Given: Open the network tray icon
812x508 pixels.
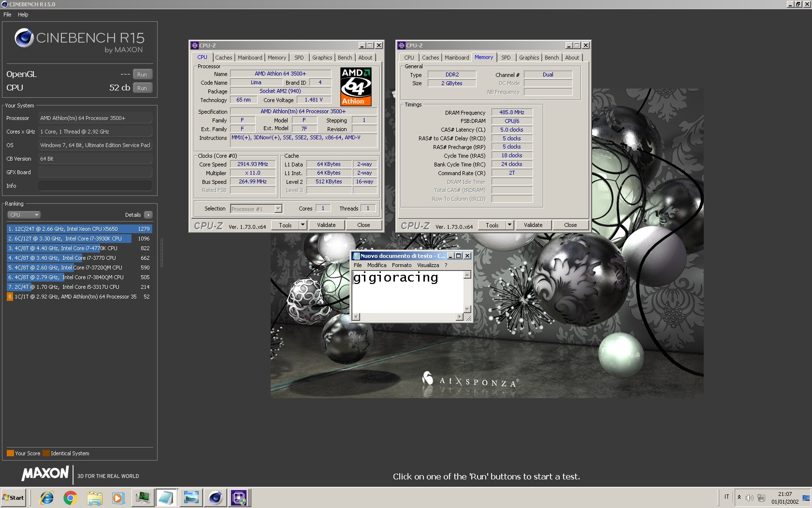Looking at the screenshot, I should coord(761,498).
